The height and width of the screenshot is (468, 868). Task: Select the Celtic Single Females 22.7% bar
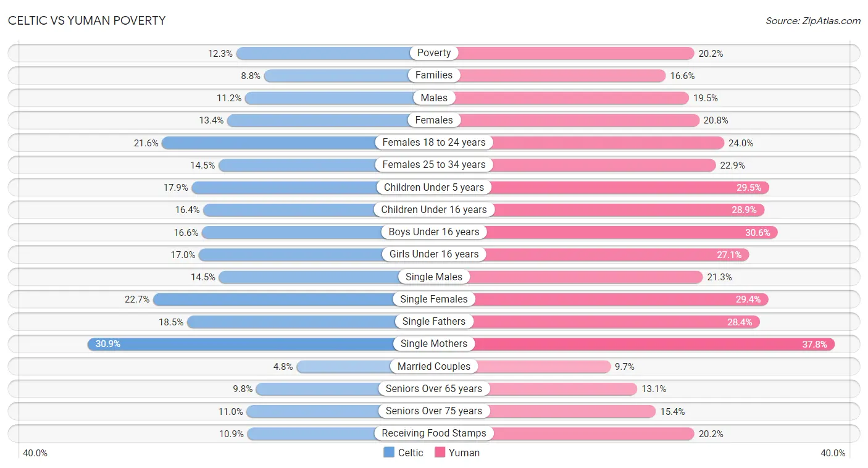(x=293, y=299)
